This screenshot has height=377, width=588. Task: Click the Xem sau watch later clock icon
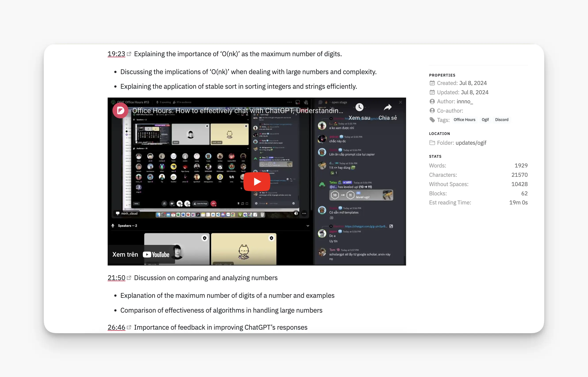coord(359,107)
